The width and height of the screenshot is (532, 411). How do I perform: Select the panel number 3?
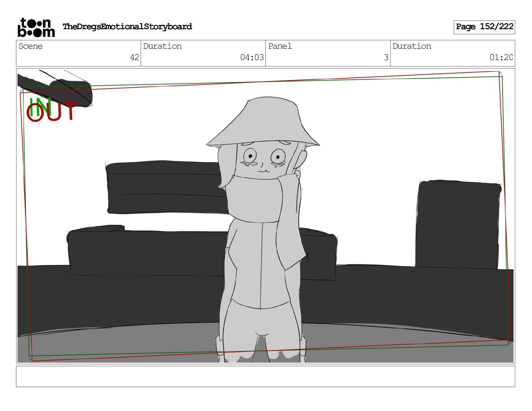(386, 57)
